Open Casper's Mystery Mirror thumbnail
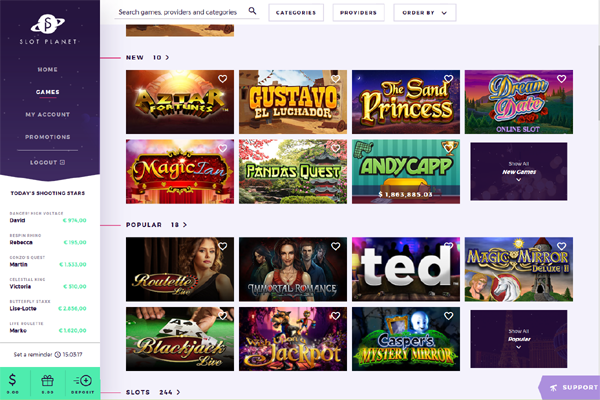The width and height of the screenshot is (600, 400). [x=406, y=339]
